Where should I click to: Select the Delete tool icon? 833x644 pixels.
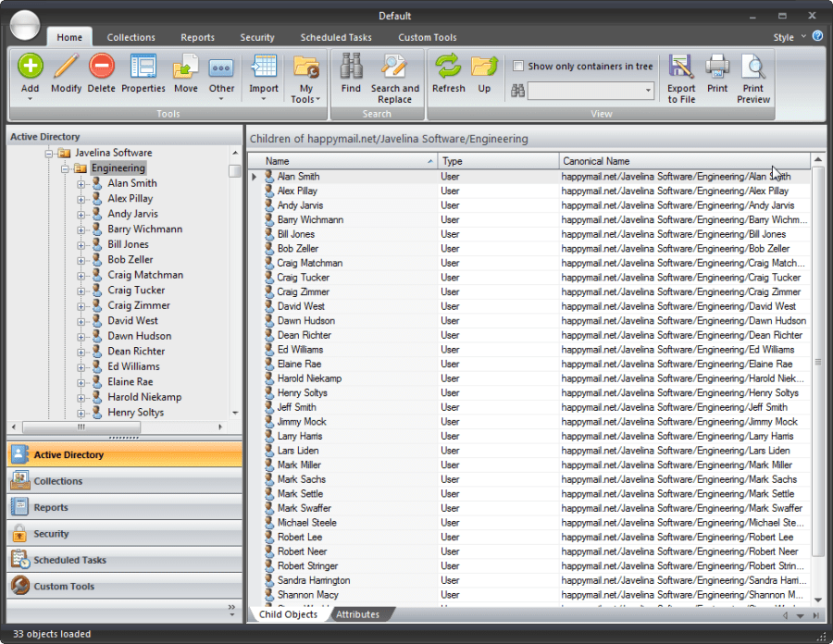tap(100, 68)
